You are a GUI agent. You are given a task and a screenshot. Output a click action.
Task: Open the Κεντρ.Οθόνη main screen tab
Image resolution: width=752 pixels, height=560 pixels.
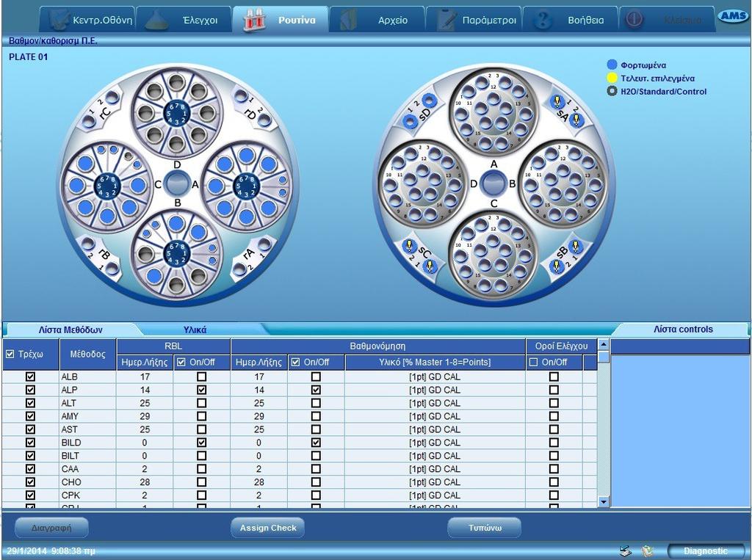87,20
